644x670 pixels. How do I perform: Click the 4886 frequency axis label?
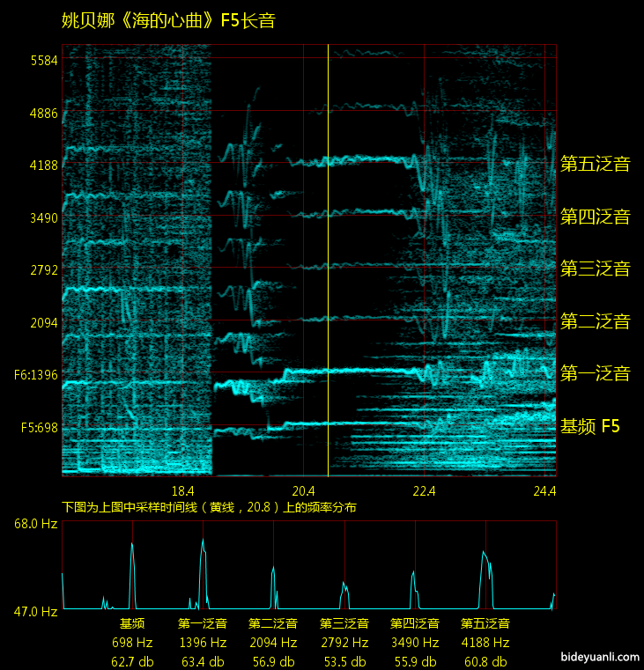pyautogui.click(x=43, y=113)
